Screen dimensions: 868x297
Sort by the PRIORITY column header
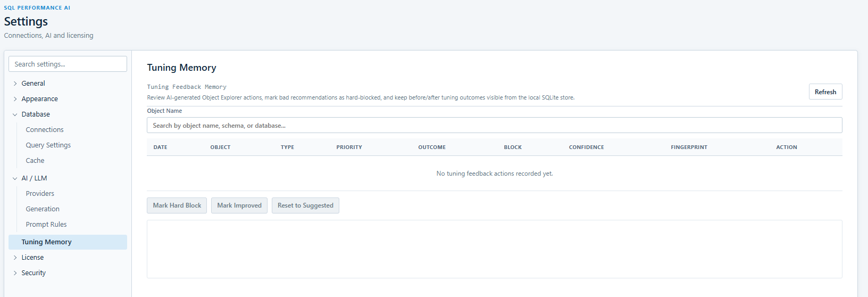click(x=349, y=147)
